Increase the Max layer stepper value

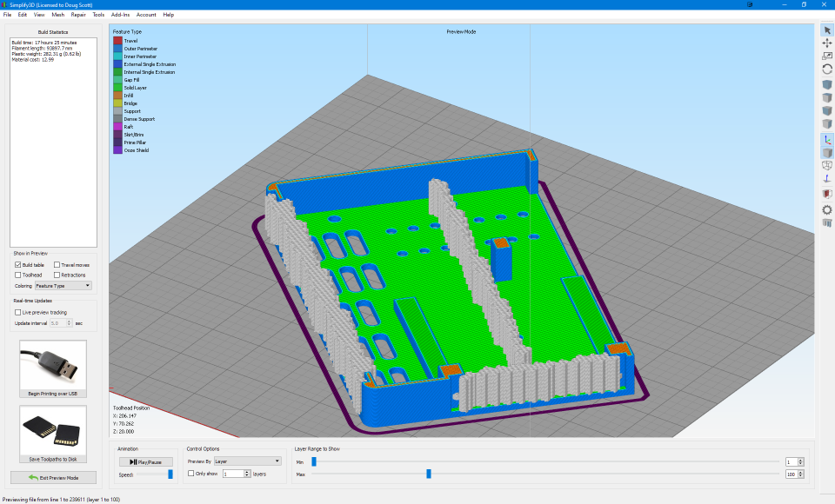800,472
